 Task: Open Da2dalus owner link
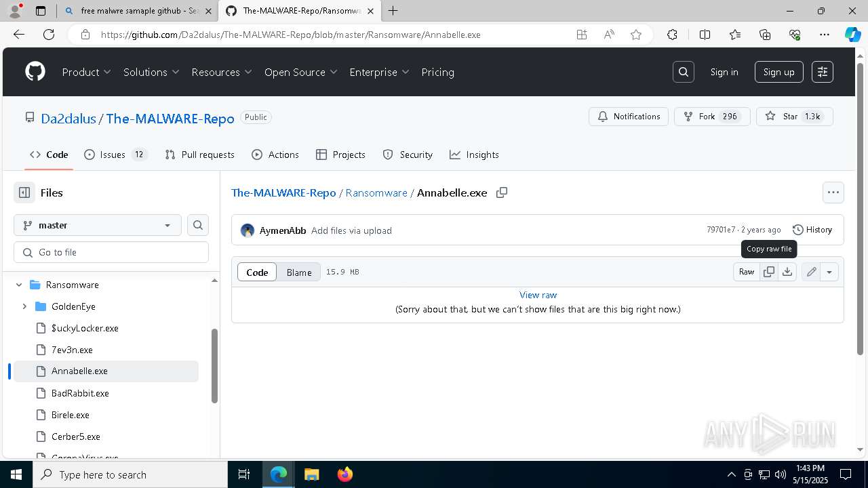pos(68,119)
